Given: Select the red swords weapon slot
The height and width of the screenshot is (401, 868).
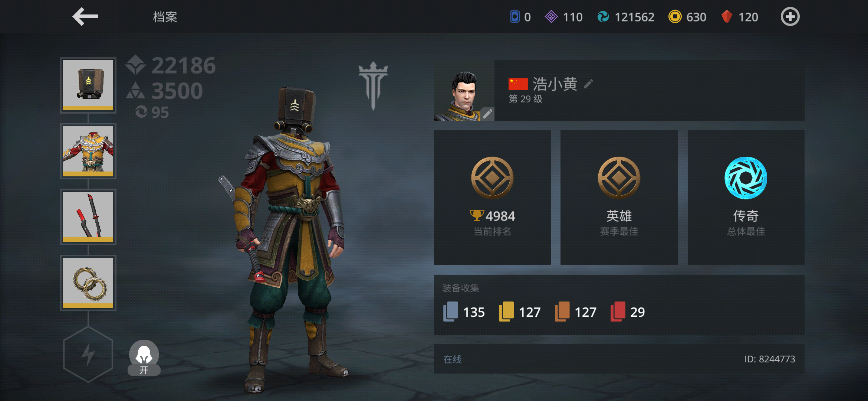Looking at the screenshot, I should click(x=88, y=217).
